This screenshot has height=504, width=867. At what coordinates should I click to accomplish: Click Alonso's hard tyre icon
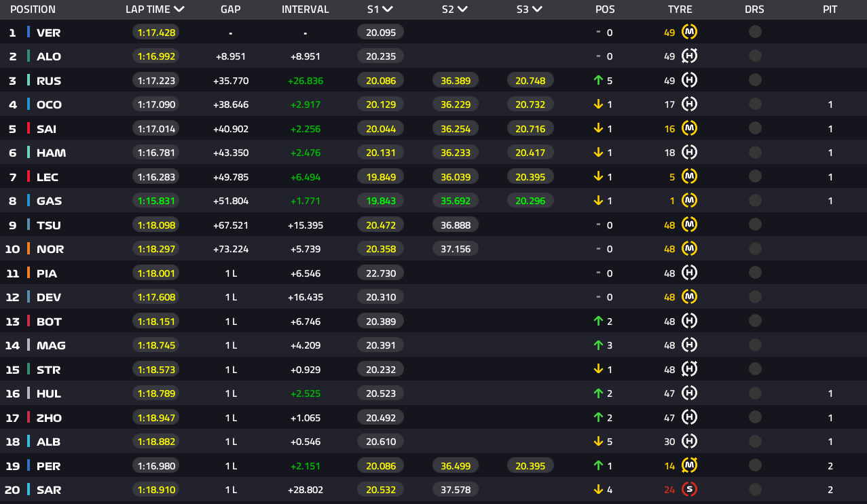tap(690, 56)
